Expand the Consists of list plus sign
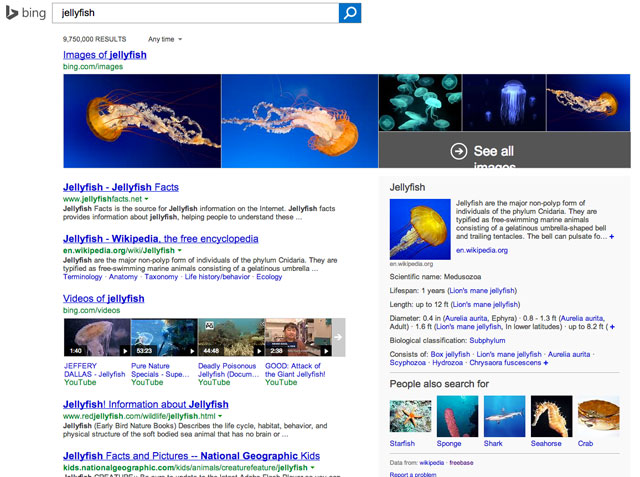This screenshot has height=477, width=640. 546,363
